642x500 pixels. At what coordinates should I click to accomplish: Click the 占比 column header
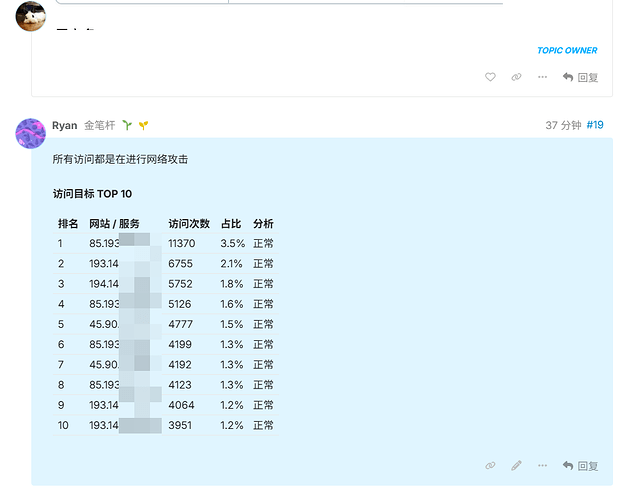(231, 224)
